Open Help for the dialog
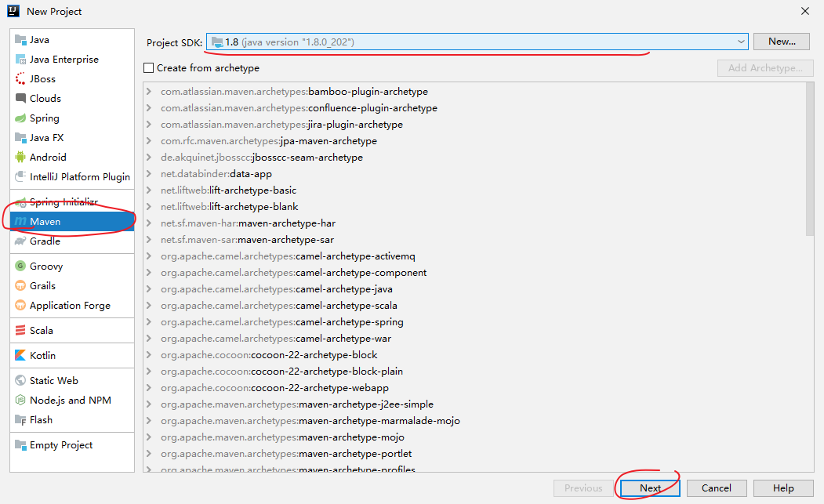 [783, 488]
